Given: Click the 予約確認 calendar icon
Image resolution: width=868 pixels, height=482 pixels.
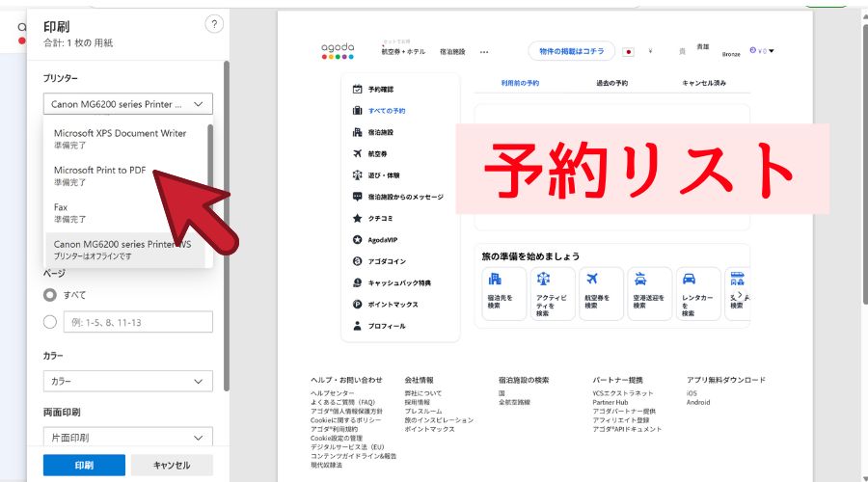Looking at the screenshot, I should pos(358,89).
